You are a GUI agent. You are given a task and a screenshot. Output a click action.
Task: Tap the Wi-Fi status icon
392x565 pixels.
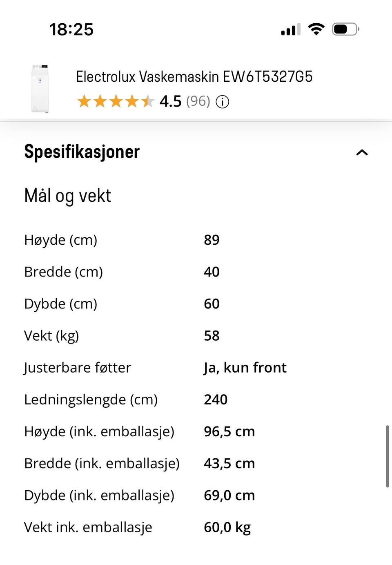click(316, 29)
